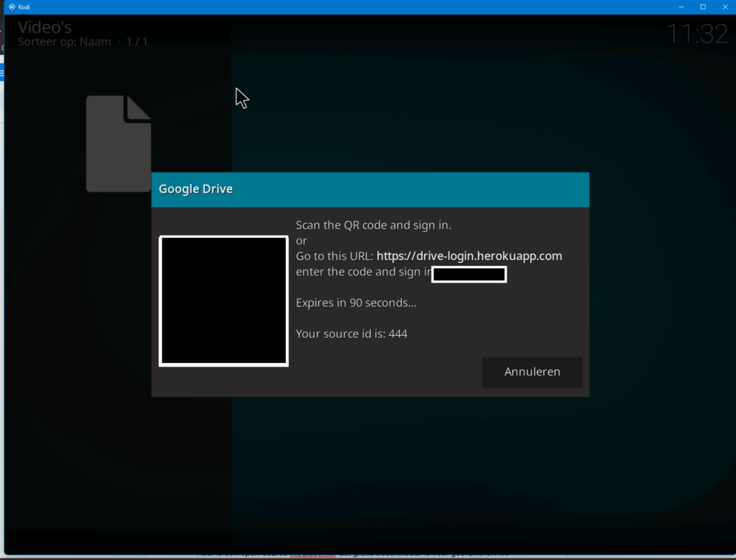The width and height of the screenshot is (736, 560).
Task: Click the Google Drive dialog header
Action: click(x=370, y=190)
